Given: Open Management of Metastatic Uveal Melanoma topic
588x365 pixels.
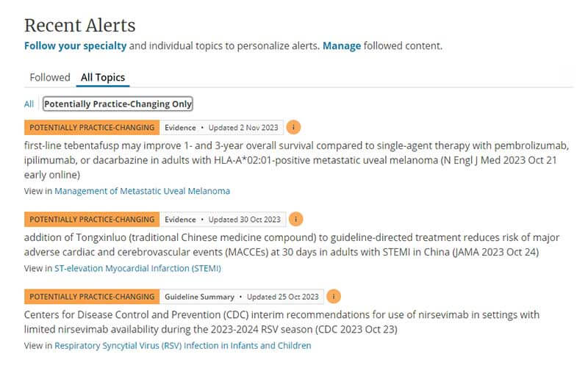Looking at the screenshot, I should click(142, 191).
